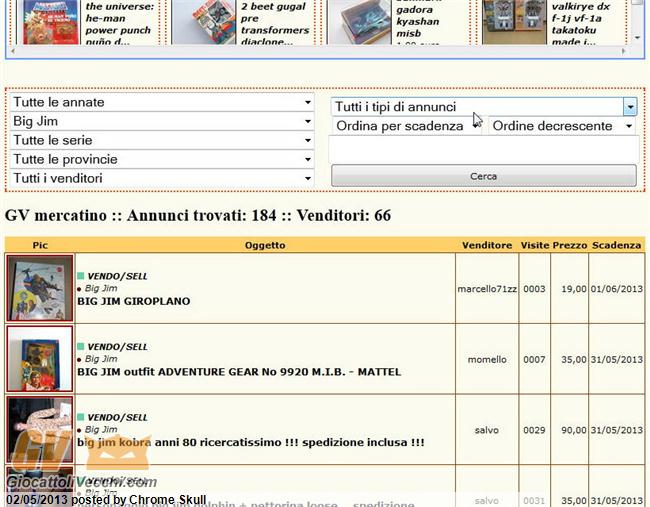This screenshot has height=507, width=650.
Task: Click the Pic column header
Action: pos(40,245)
